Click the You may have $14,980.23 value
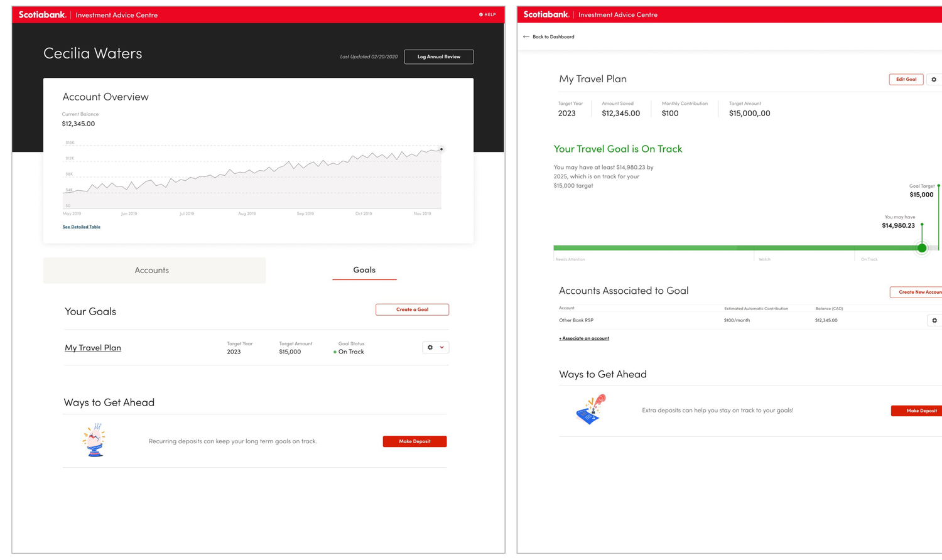 tap(898, 225)
